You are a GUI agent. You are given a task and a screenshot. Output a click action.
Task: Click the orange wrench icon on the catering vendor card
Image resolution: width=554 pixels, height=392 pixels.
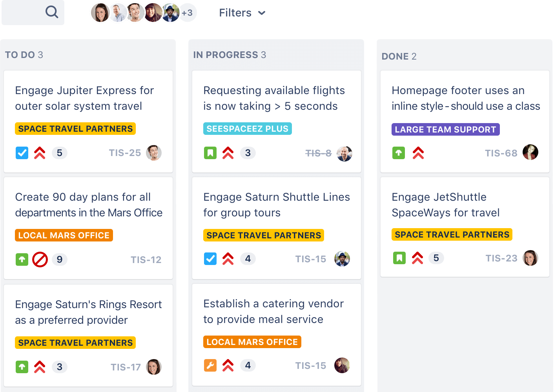[210, 365]
